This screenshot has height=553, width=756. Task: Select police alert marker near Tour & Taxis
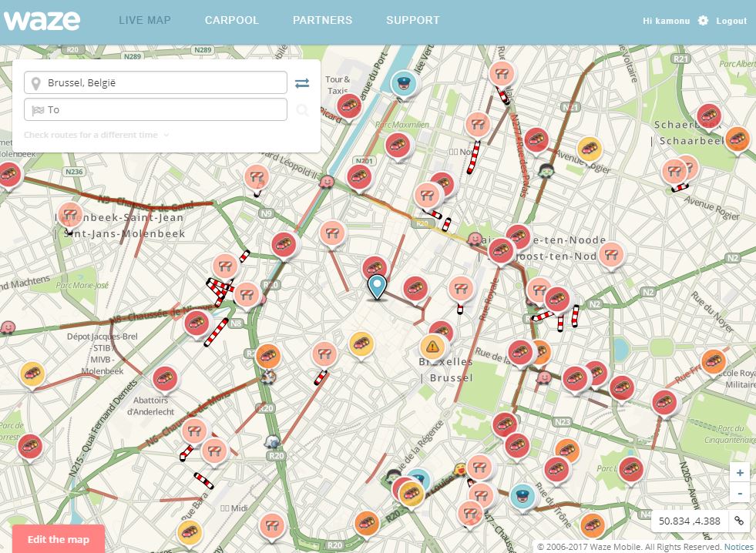click(x=402, y=82)
